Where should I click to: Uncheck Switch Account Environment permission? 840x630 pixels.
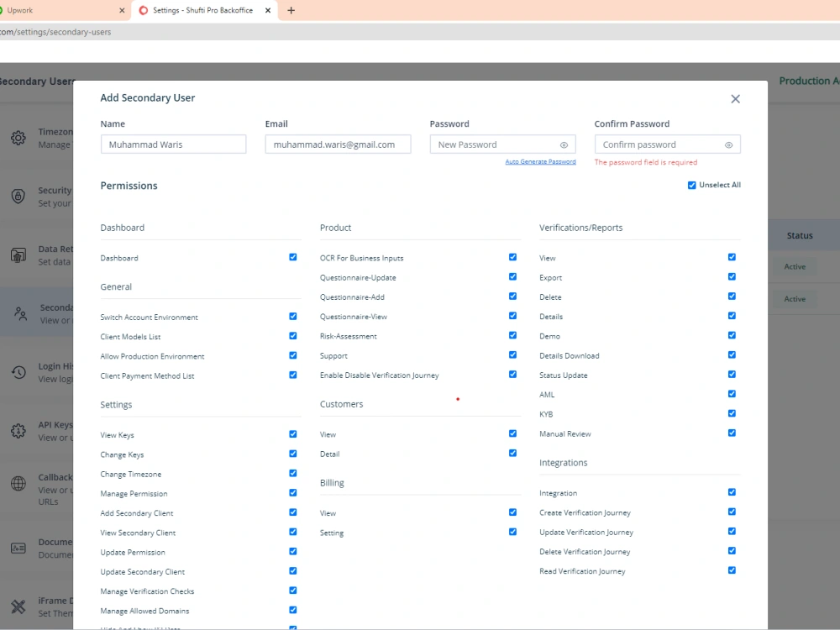click(x=293, y=316)
